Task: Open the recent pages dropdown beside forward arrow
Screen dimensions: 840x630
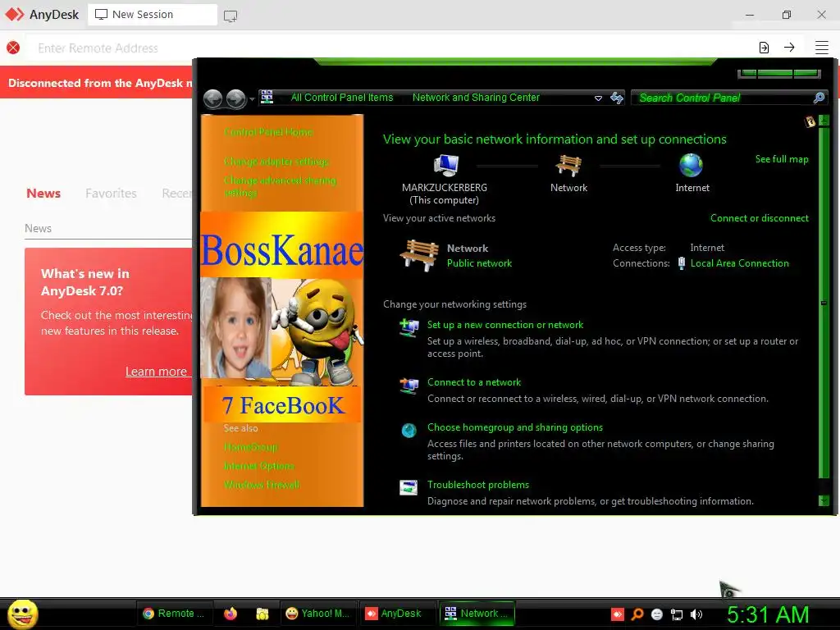Action: (252, 99)
